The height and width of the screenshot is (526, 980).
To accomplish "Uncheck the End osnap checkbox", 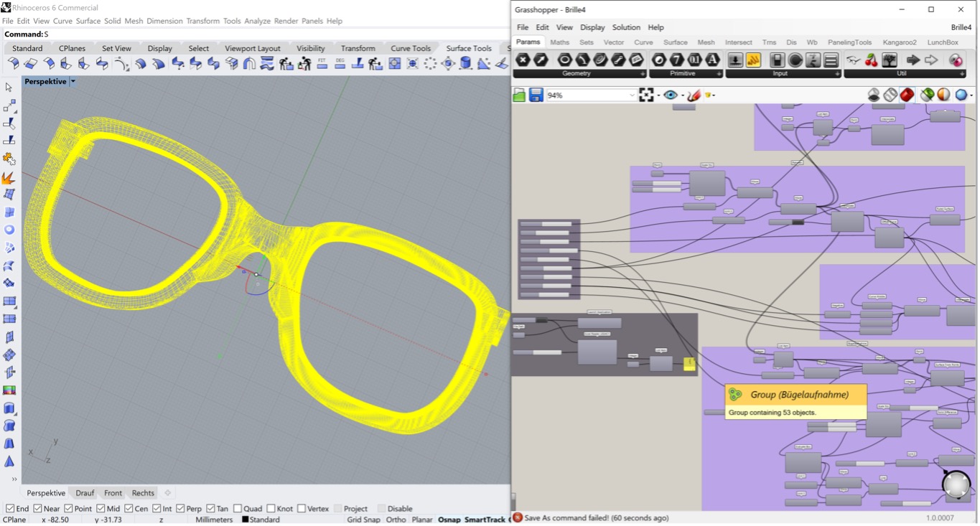I will pyautogui.click(x=10, y=509).
